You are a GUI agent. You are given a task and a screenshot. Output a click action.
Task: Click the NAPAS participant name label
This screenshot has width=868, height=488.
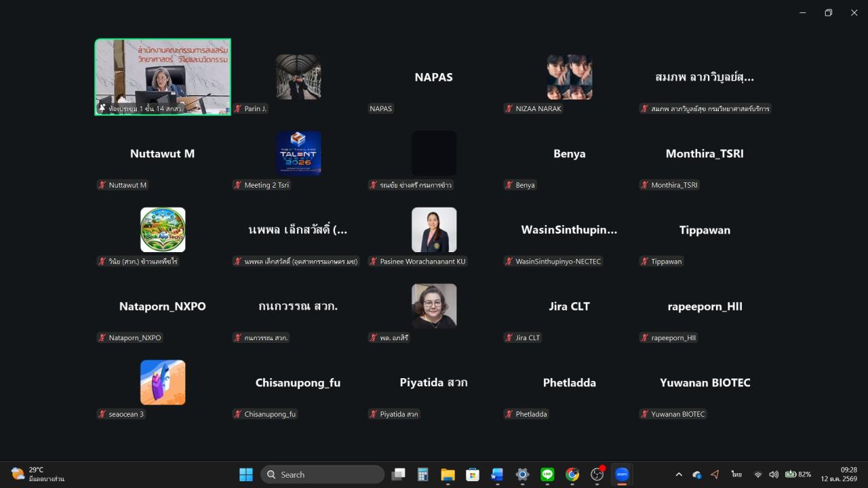(381, 108)
